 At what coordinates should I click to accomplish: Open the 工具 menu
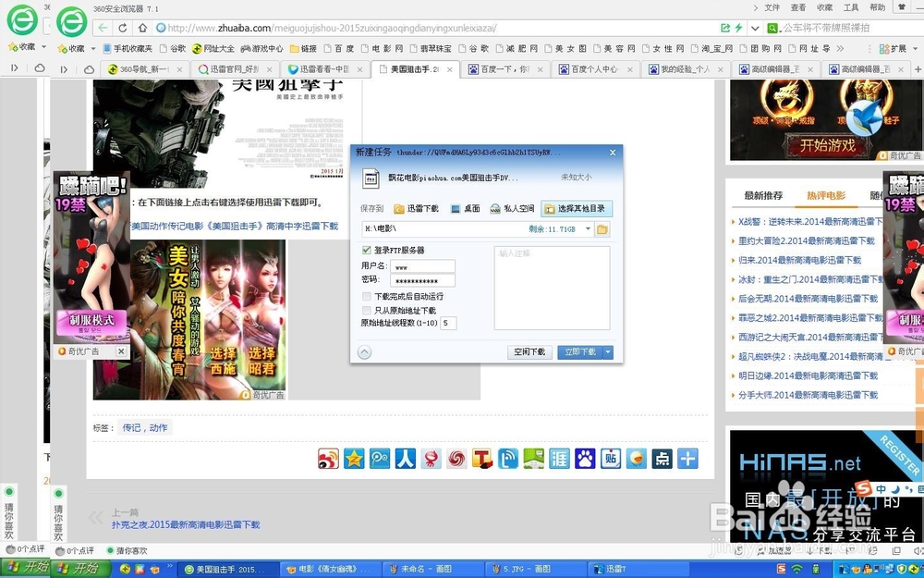851,7
